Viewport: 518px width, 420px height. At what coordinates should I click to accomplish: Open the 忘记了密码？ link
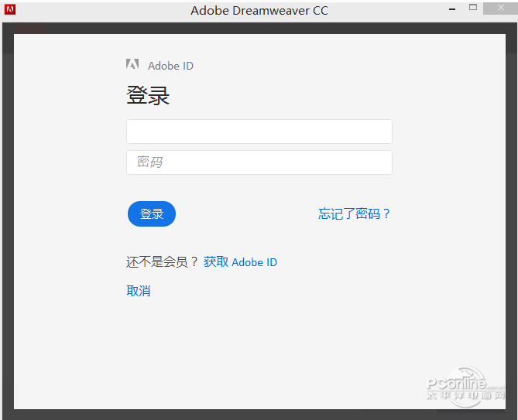(x=354, y=214)
